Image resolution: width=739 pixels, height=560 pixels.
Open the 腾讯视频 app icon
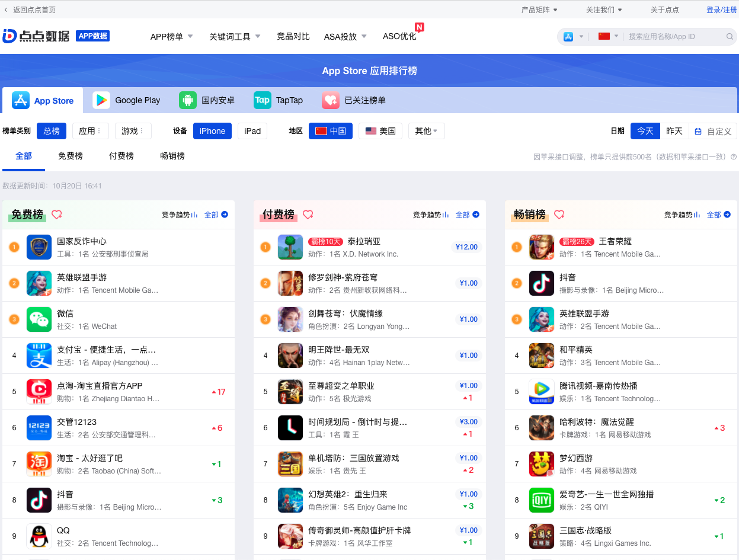click(542, 392)
